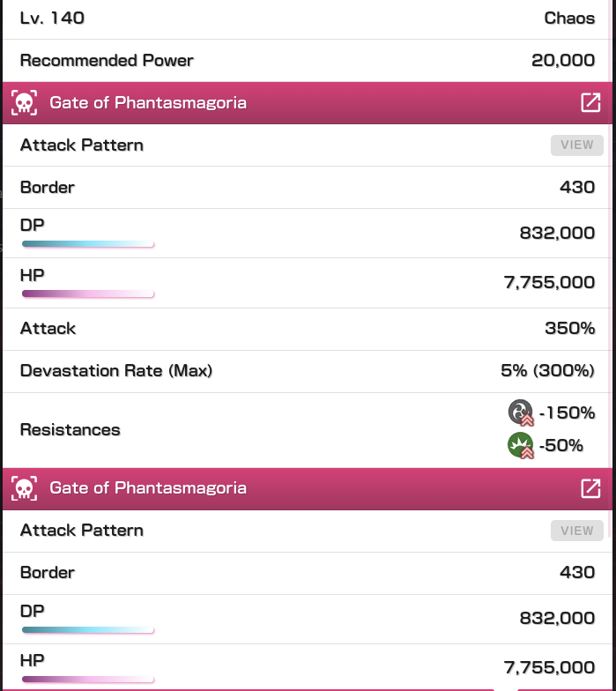Click the Lv. 140 label

pos(52,18)
